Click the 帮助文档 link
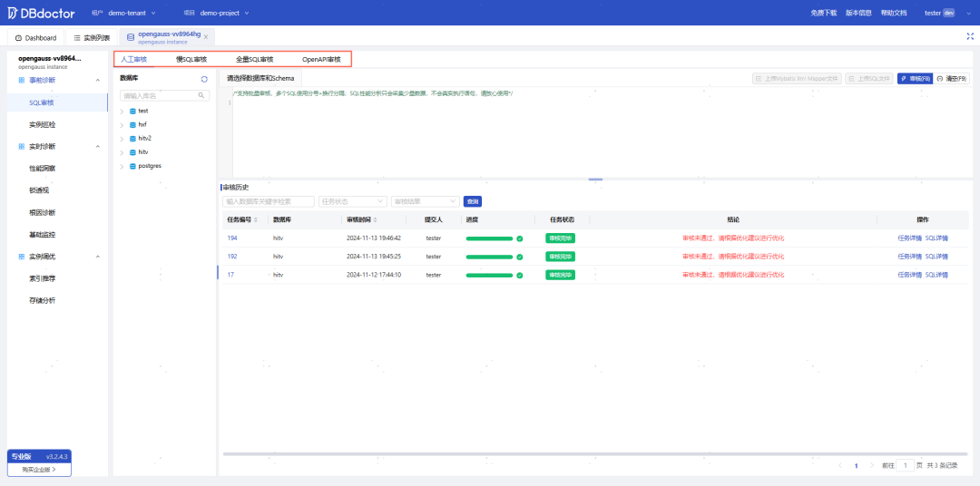 pos(893,13)
